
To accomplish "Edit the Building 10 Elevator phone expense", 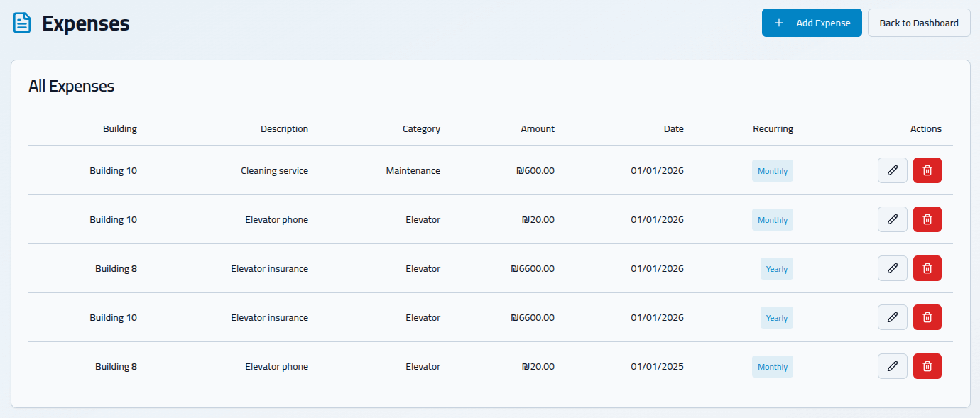I will tap(892, 219).
